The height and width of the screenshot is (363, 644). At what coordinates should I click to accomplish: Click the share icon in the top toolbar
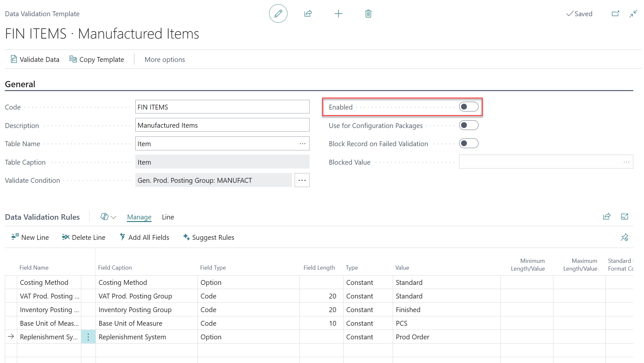tap(308, 13)
